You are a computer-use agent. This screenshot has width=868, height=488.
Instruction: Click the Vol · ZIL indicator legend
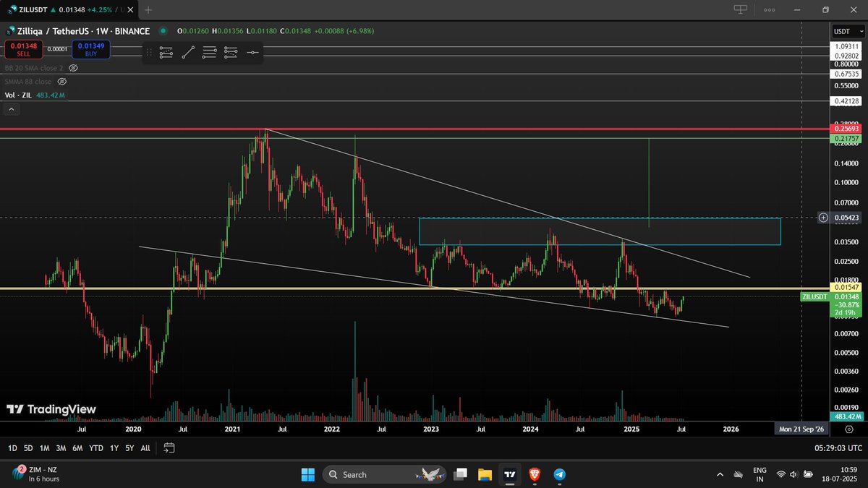tap(35, 95)
